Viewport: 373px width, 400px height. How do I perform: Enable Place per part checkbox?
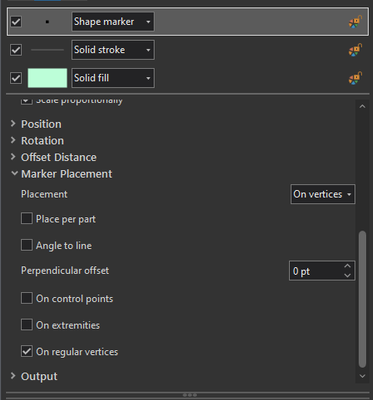27,219
